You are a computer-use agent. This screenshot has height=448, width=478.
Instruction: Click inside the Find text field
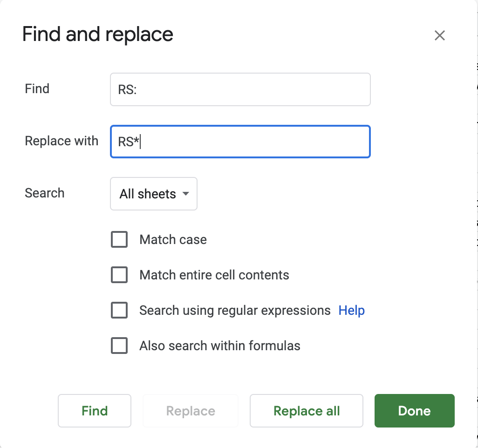click(240, 89)
